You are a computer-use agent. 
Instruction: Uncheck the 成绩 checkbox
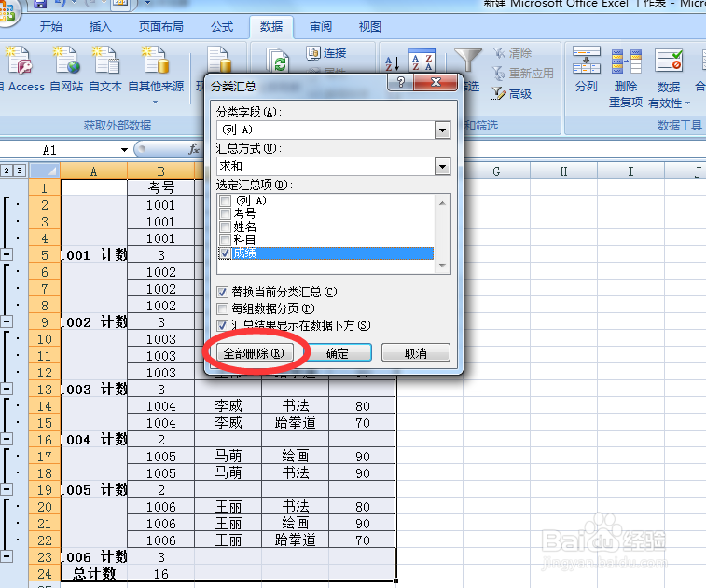point(225,253)
